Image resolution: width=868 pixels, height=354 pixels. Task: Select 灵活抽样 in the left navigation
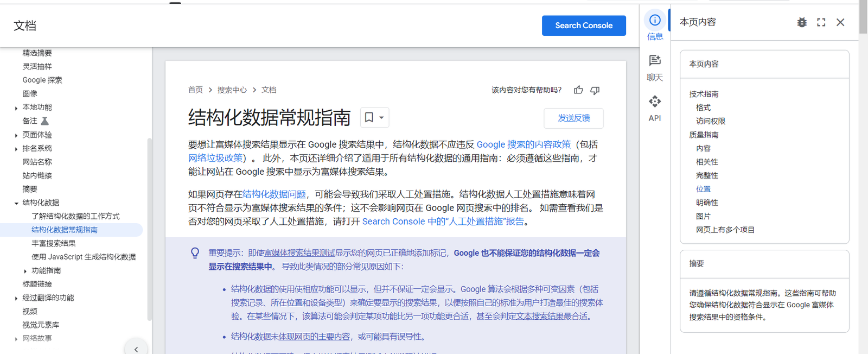click(37, 67)
